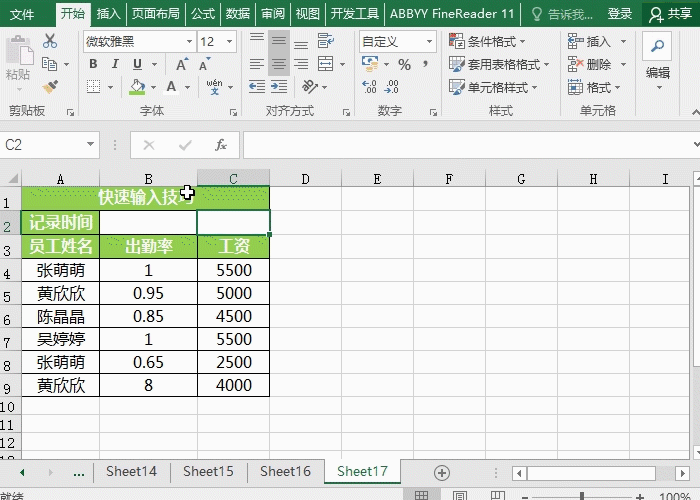Viewport: 700px width, 500px height.
Task: Click the text orientation icon
Action: [310, 87]
